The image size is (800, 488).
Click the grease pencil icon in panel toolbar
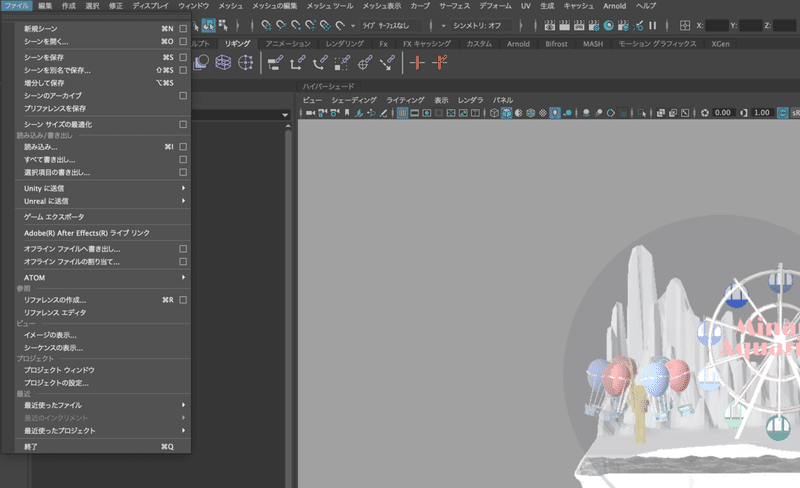pyautogui.click(x=383, y=113)
